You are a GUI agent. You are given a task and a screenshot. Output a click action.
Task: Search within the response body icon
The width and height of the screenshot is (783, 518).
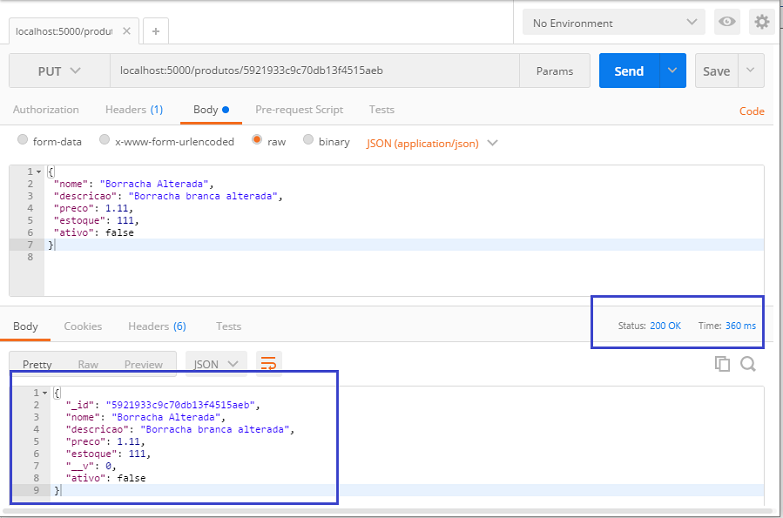748,364
